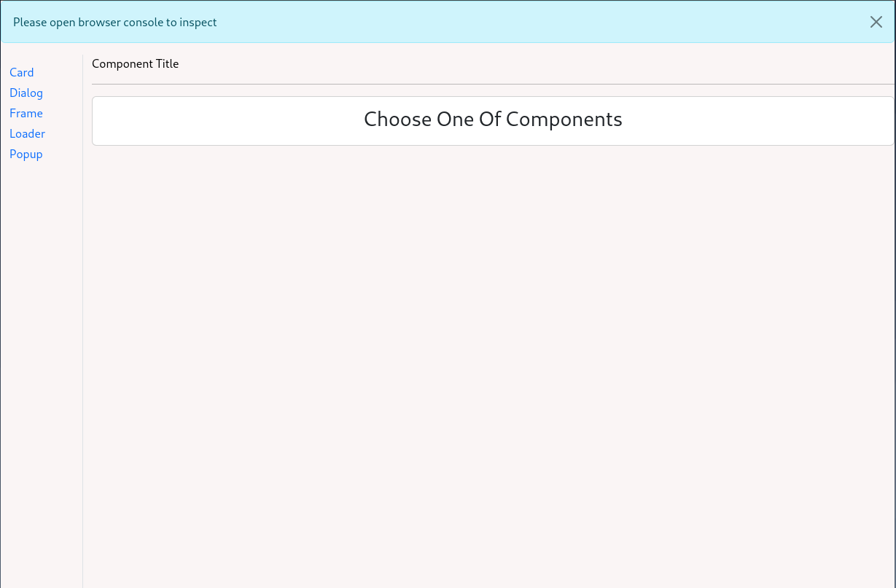
Task: Click the 'Component Title' header text
Action: pos(135,64)
